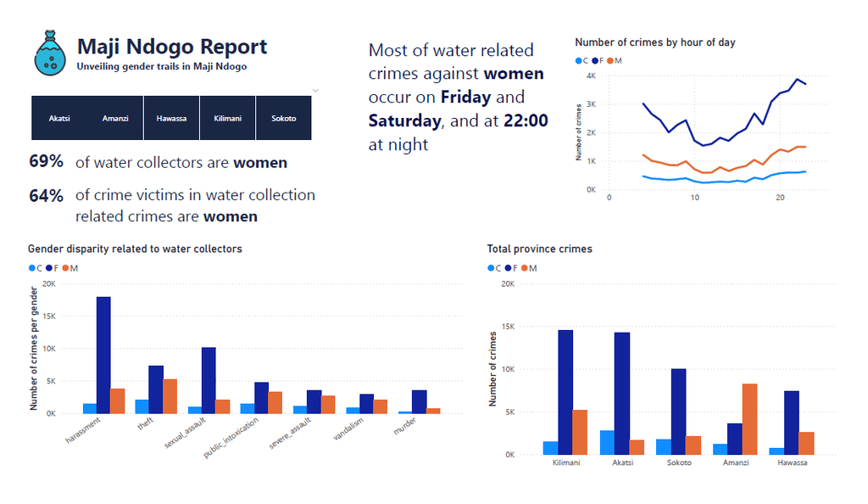
Task: Select the female bar for sexual_assault
Action: click(x=209, y=380)
